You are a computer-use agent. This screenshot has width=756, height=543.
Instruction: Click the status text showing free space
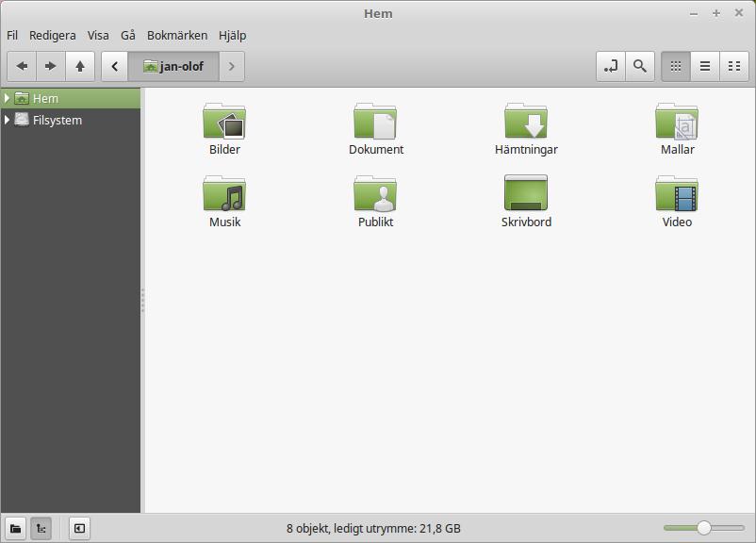click(x=373, y=529)
